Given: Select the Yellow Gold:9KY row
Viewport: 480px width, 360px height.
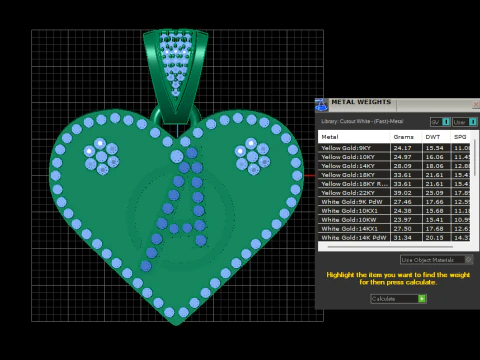Looking at the screenshot, I should click(394, 148).
